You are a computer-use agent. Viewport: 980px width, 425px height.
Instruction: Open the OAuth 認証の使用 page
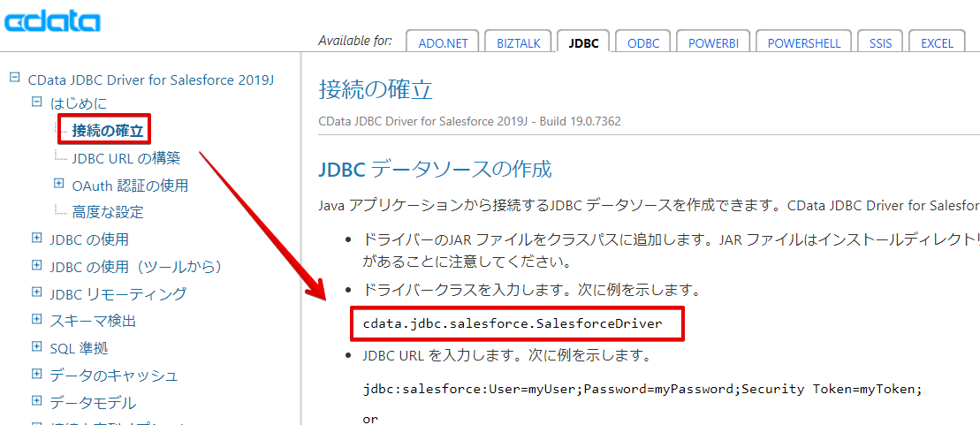click(x=130, y=186)
